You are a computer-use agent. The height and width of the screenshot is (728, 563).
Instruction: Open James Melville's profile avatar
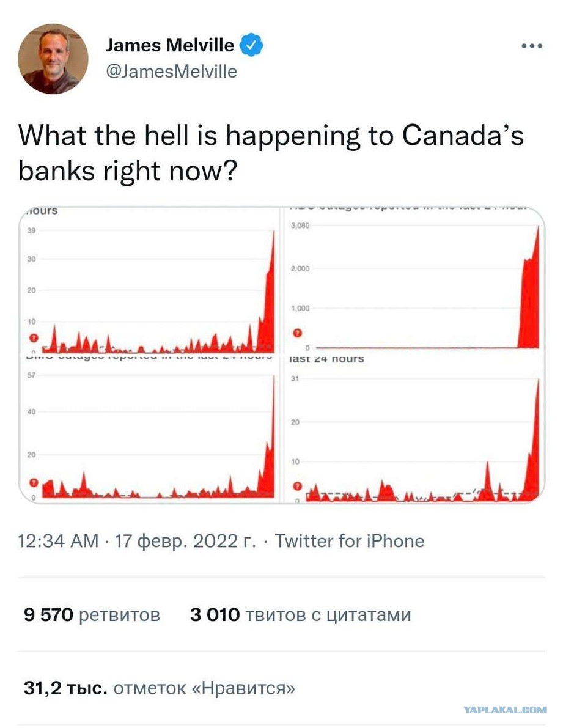(53, 59)
